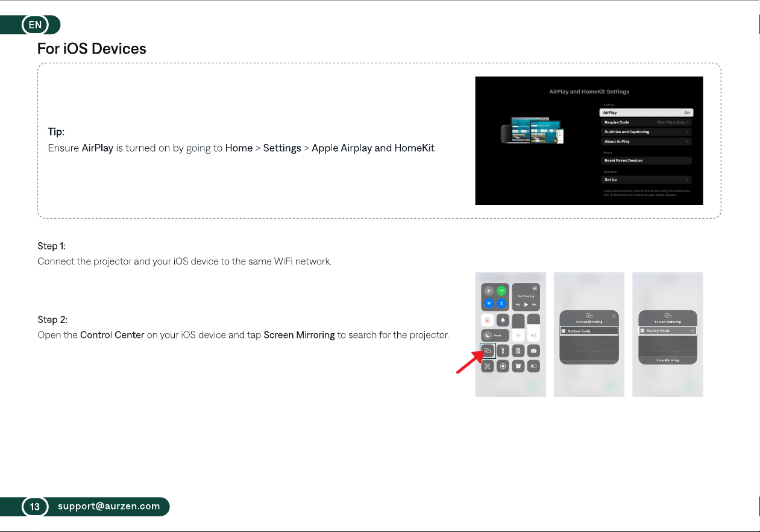Open the Focus moon tile

point(495,336)
